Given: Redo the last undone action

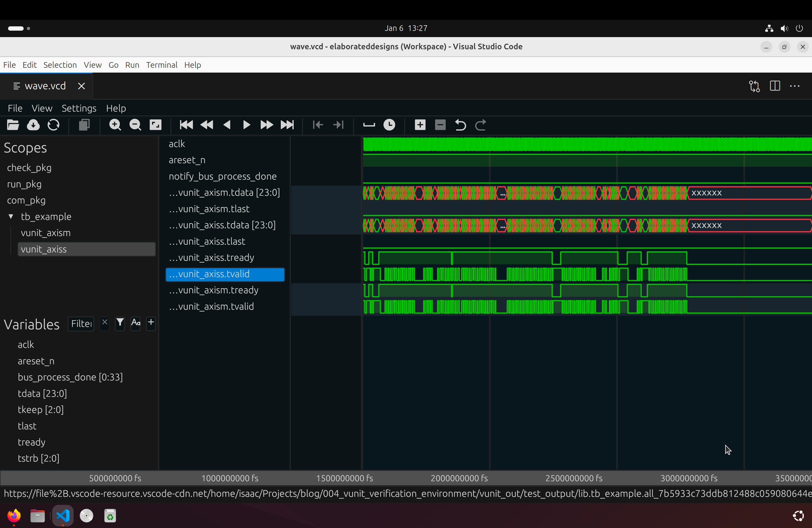Looking at the screenshot, I should point(481,125).
